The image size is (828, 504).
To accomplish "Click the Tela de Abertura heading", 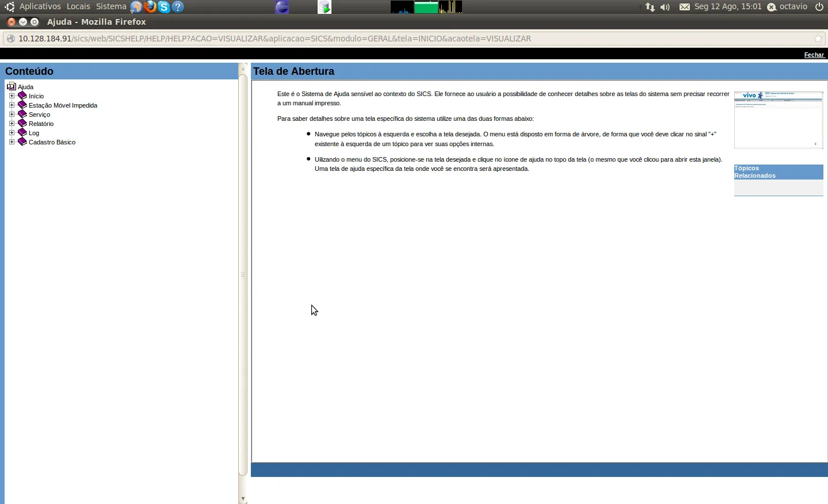I will 293,71.
